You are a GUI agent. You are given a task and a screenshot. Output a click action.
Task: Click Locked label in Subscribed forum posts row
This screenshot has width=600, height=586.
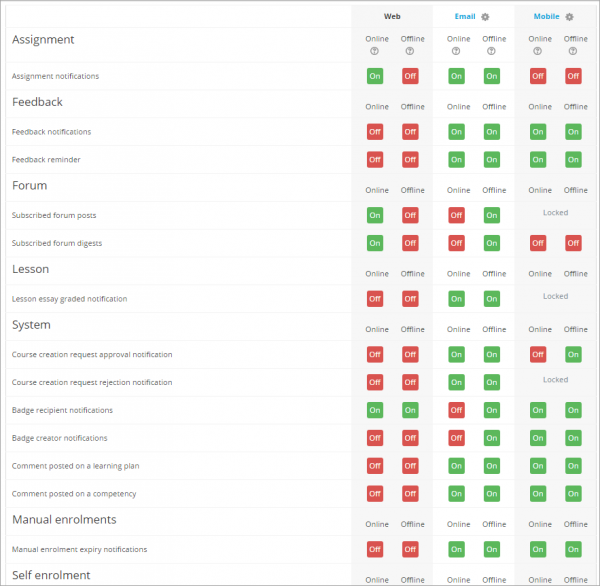[555, 213]
